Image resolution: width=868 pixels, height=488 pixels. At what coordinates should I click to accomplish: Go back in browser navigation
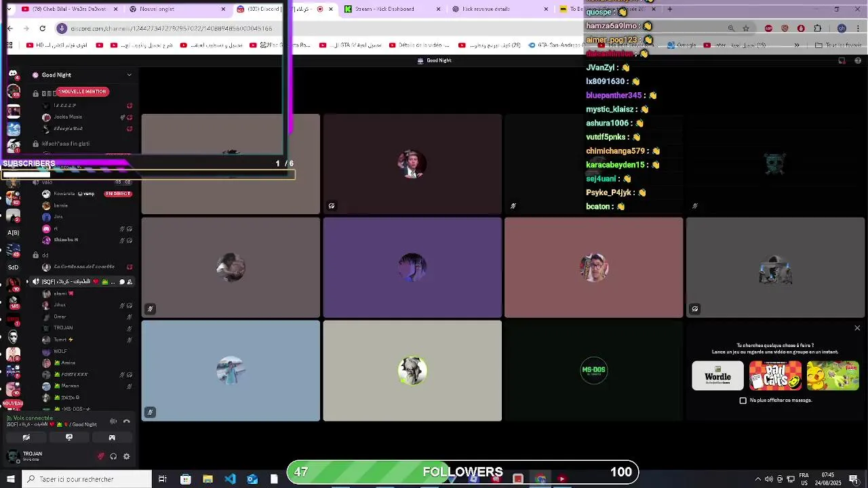(x=9, y=28)
